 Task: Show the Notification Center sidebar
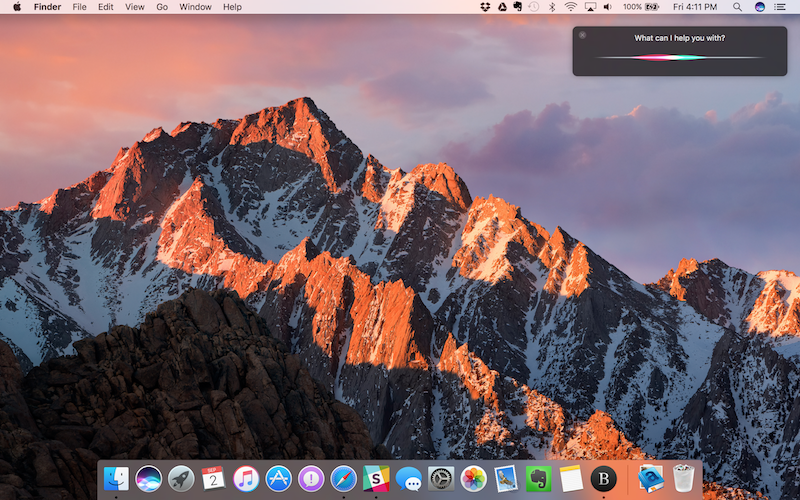click(x=781, y=7)
